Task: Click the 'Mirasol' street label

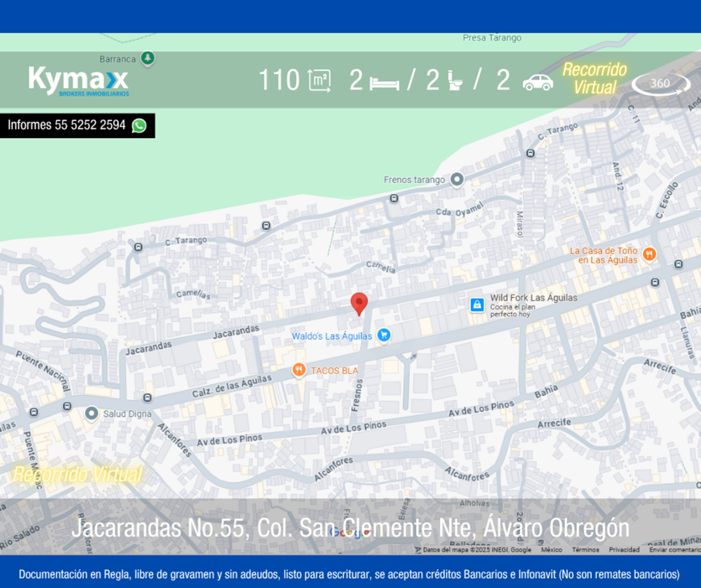Action: pos(519,224)
